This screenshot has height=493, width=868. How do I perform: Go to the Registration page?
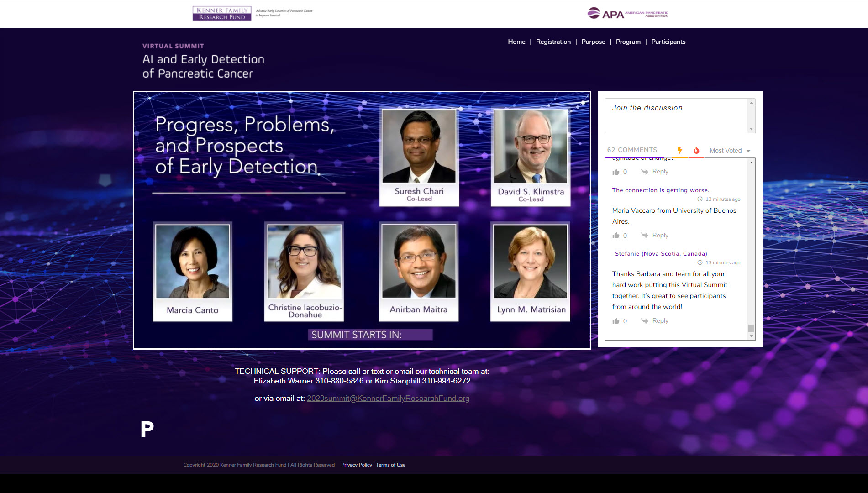pyautogui.click(x=553, y=42)
